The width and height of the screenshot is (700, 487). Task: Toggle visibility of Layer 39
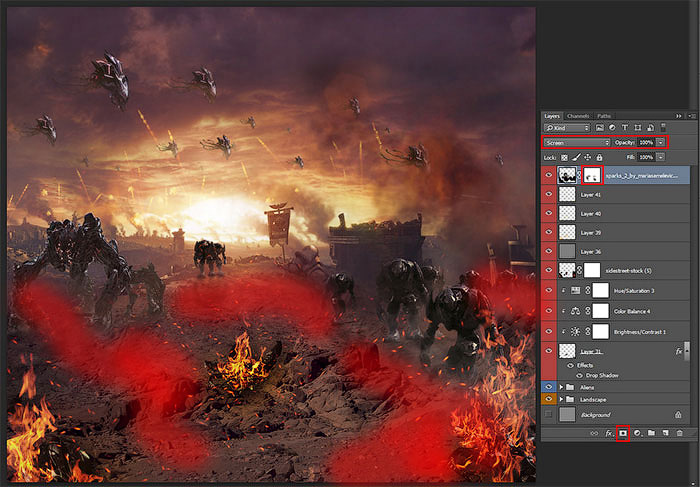549,232
